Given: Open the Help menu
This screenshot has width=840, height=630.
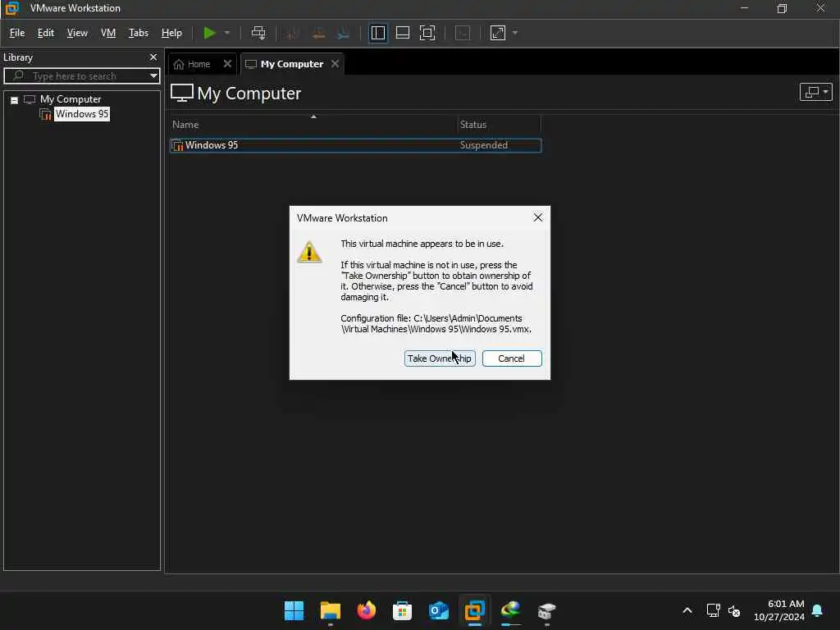Looking at the screenshot, I should click(x=171, y=33).
